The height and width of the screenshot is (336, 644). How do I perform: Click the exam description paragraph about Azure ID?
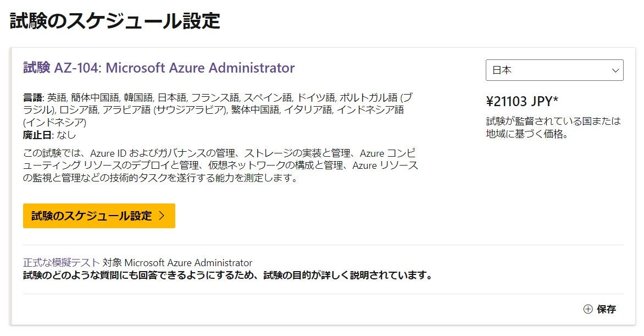[x=220, y=164]
